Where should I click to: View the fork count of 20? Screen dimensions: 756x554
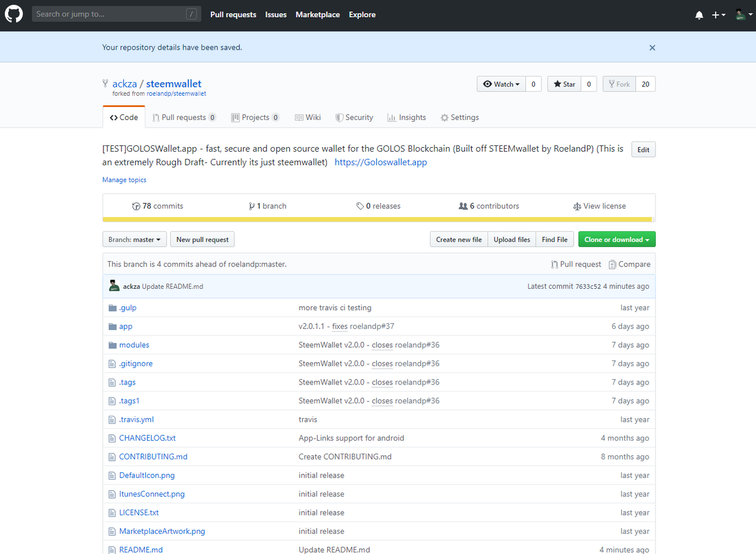coord(646,84)
